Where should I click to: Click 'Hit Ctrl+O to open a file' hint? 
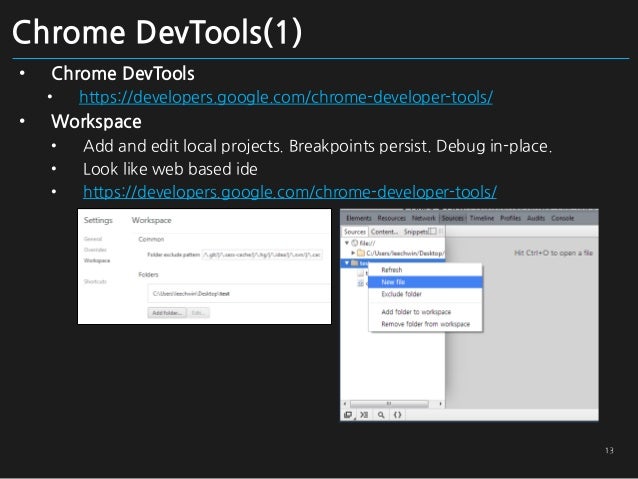click(553, 253)
